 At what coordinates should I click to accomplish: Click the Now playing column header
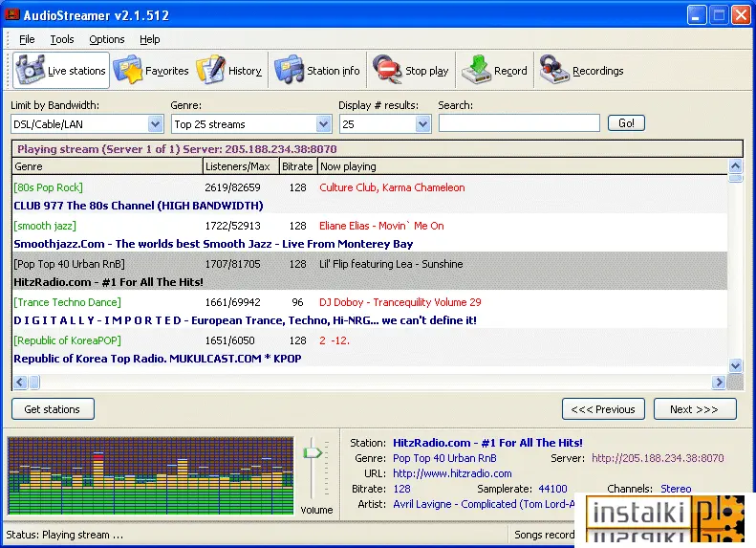click(x=522, y=166)
